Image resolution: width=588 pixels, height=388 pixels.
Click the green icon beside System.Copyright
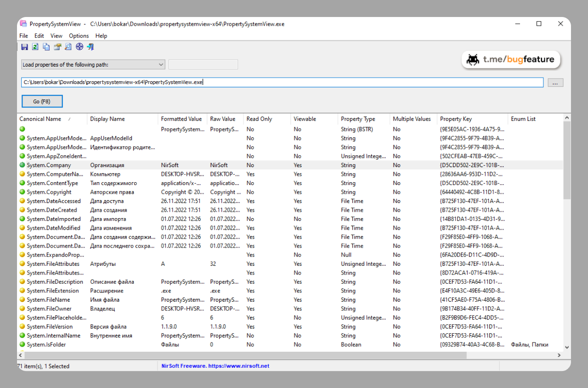pyautogui.click(x=22, y=192)
